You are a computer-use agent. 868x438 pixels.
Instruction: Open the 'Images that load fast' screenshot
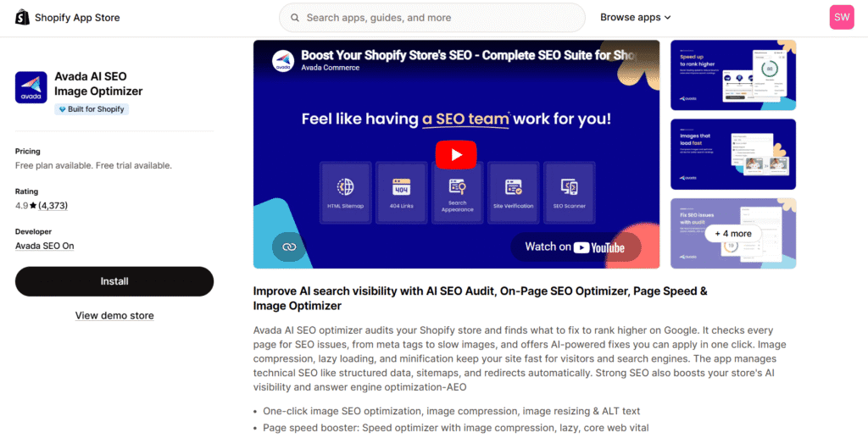(733, 154)
